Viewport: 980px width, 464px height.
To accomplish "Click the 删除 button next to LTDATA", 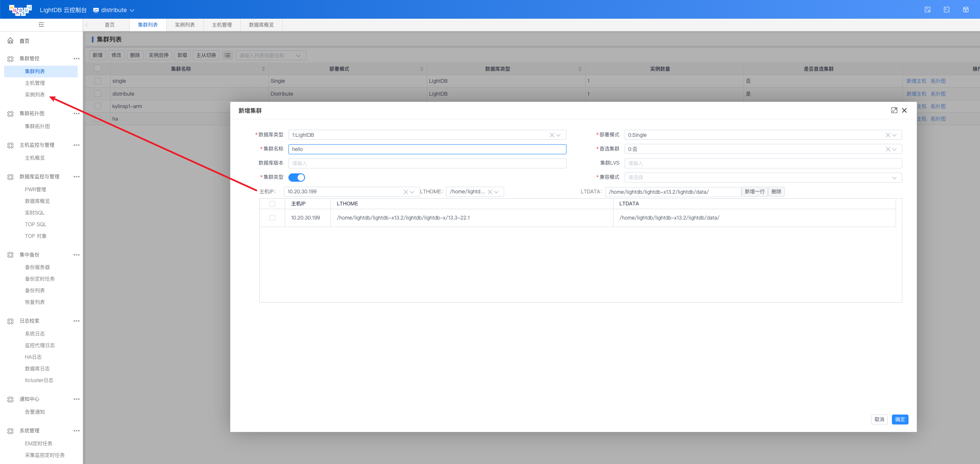I will pyautogui.click(x=776, y=192).
